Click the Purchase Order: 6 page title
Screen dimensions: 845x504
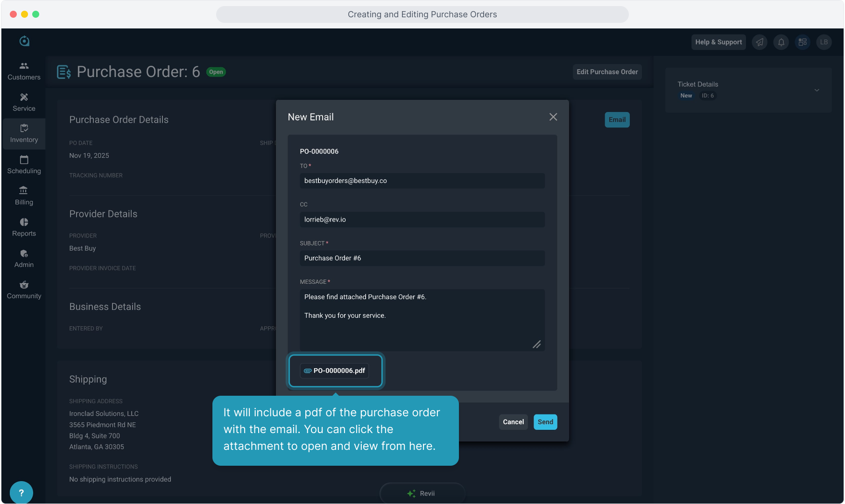[138, 72]
